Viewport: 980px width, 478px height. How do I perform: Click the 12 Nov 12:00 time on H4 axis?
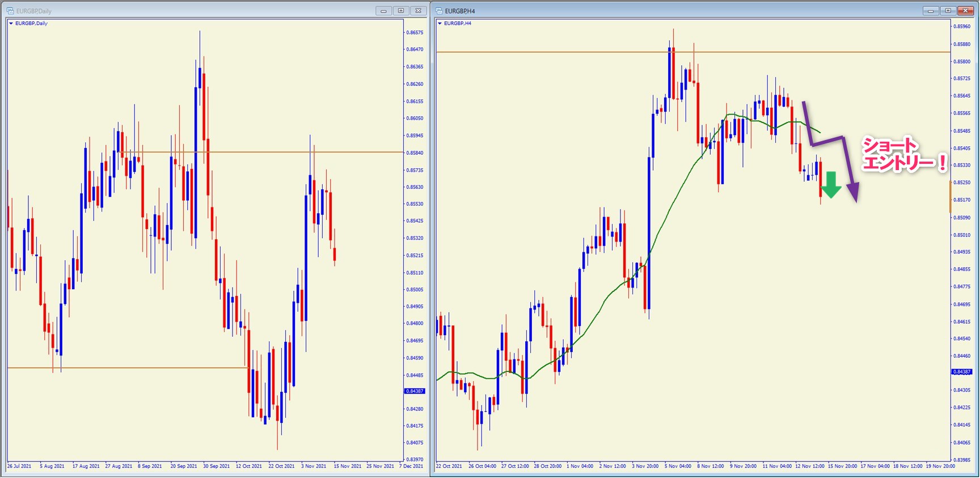click(810, 466)
